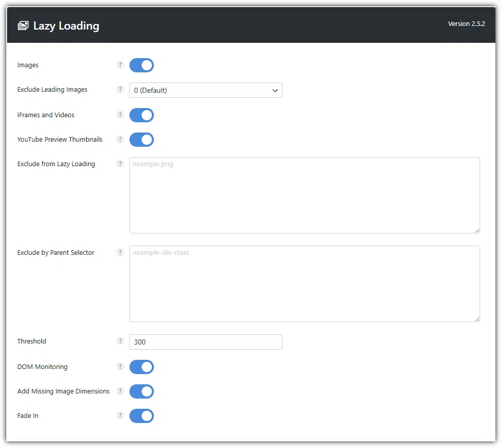Switch off DOM Monitoring
Viewport: 502px width, 448px height.
click(142, 367)
